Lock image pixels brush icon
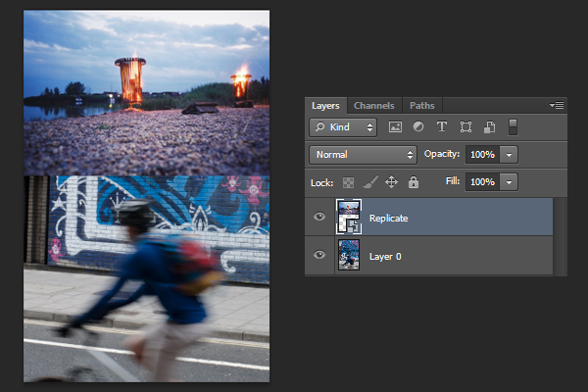The height and width of the screenshot is (392, 588). click(x=370, y=182)
